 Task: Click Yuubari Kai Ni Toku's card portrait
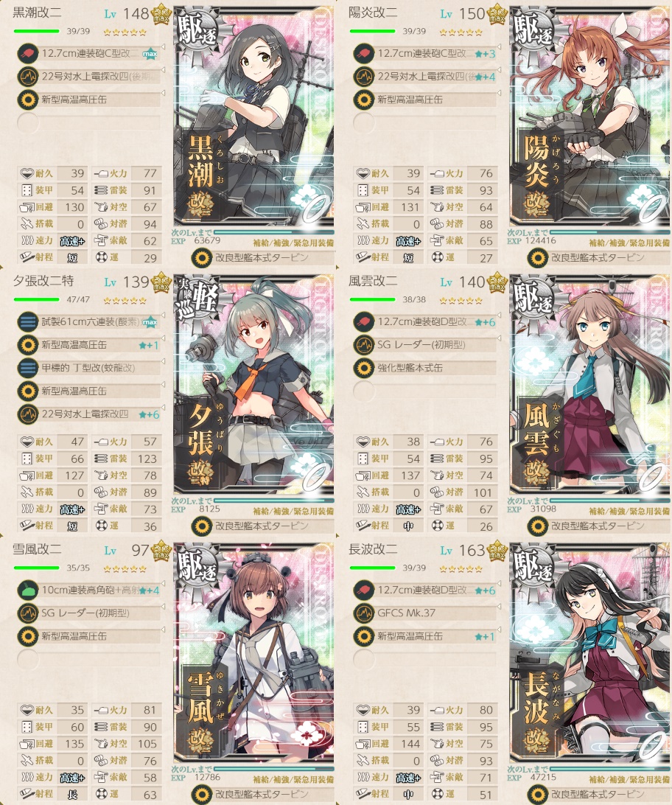coord(253,385)
